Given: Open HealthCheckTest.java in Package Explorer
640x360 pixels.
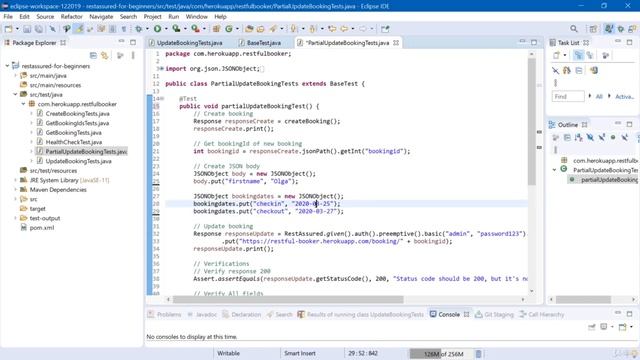Looking at the screenshot, I should coord(73,142).
